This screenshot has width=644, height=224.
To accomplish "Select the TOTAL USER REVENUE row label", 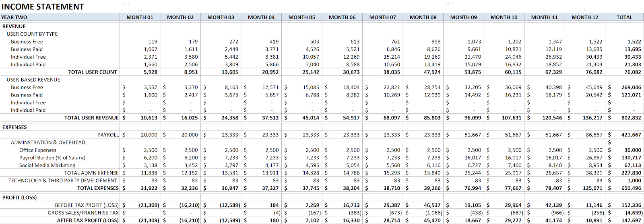I will (x=91, y=118).
